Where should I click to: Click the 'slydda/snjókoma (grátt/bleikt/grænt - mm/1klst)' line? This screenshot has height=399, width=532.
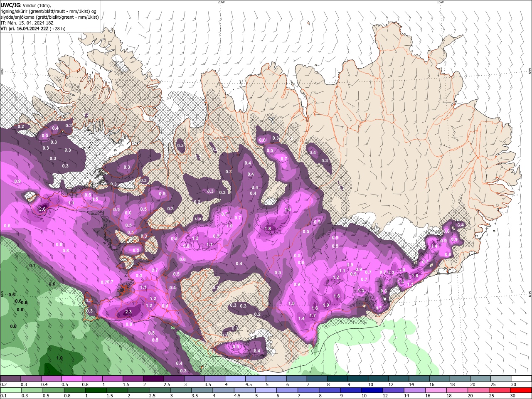pos(49,17)
